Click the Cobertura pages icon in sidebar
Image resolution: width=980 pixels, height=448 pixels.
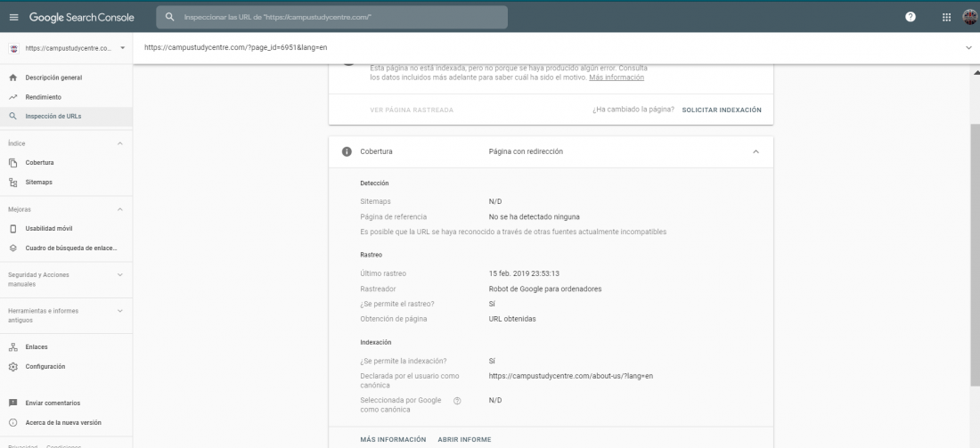pos(13,163)
